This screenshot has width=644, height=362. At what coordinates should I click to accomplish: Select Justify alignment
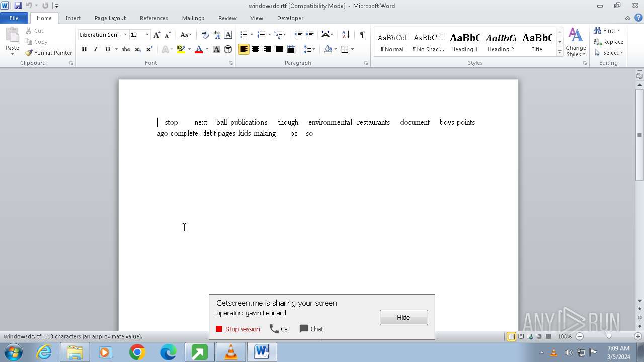click(279, 49)
